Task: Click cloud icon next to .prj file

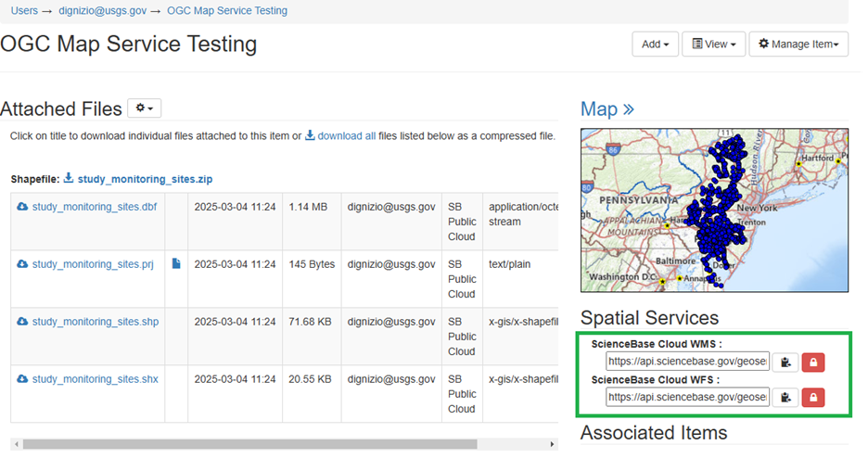Action: [22, 264]
